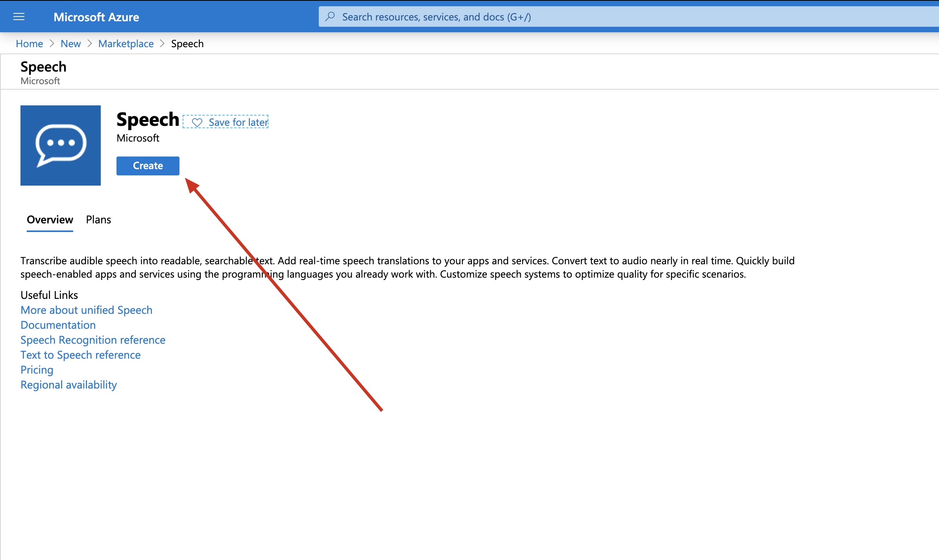
Task: Focus the search resources input field
Action: point(551,17)
